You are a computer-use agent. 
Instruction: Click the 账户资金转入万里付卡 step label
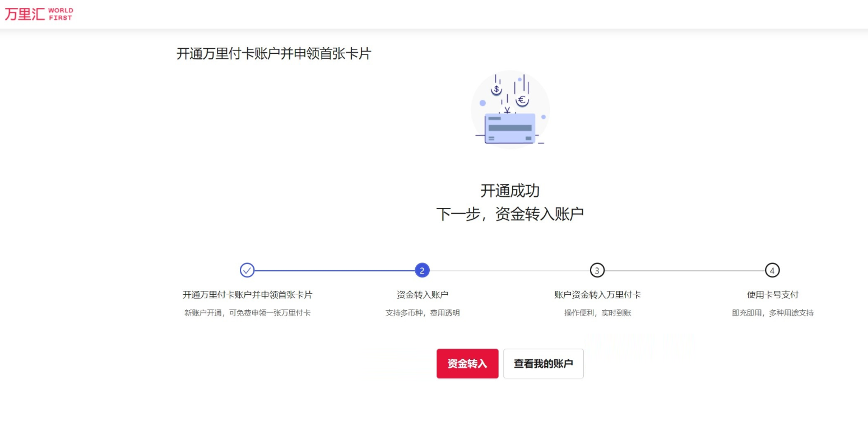click(597, 294)
